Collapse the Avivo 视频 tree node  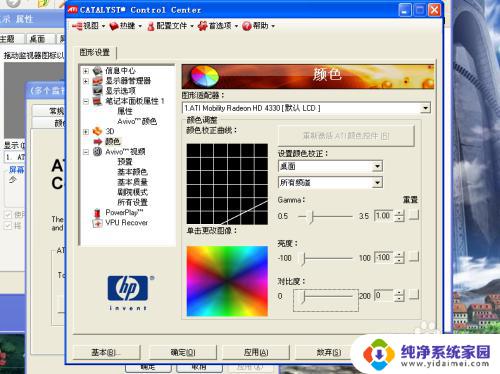pyautogui.click(x=86, y=152)
